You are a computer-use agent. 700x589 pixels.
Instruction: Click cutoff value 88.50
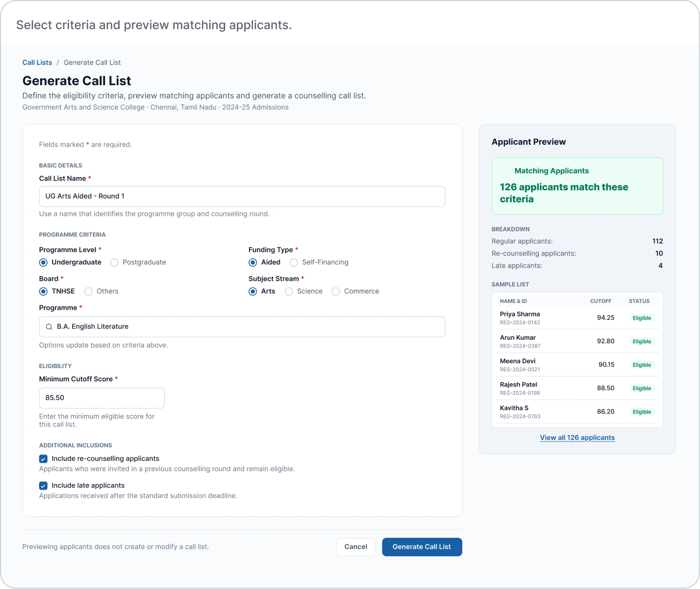click(x=606, y=388)
